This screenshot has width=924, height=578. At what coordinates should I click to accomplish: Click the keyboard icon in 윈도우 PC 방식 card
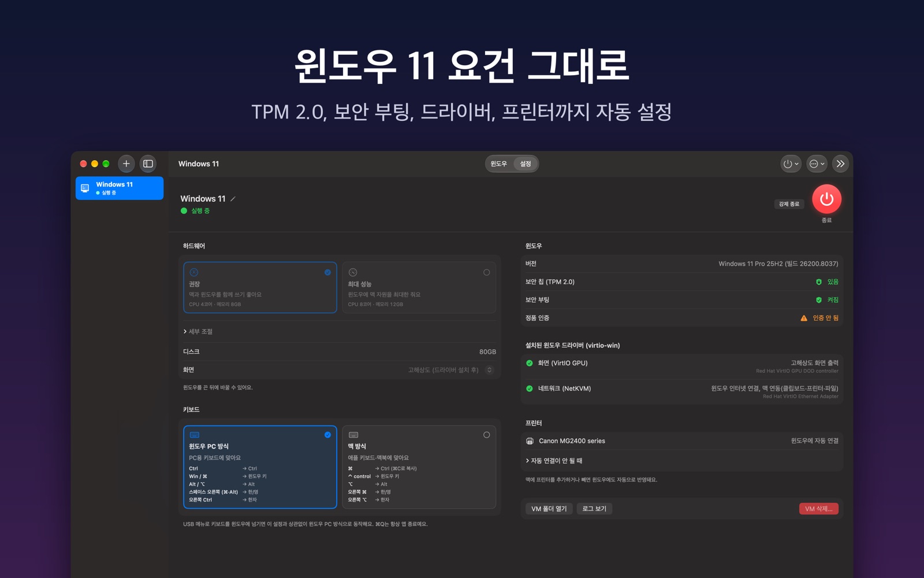tap(195, 435)
